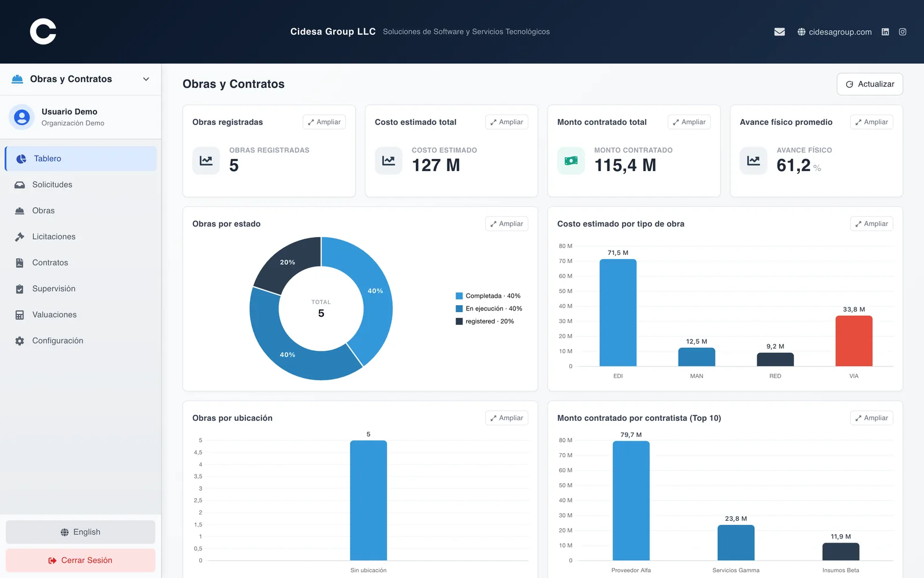Click the chart icon in Costo estimado card
Viewport: 924px width, 578px height.
(389, 161)
